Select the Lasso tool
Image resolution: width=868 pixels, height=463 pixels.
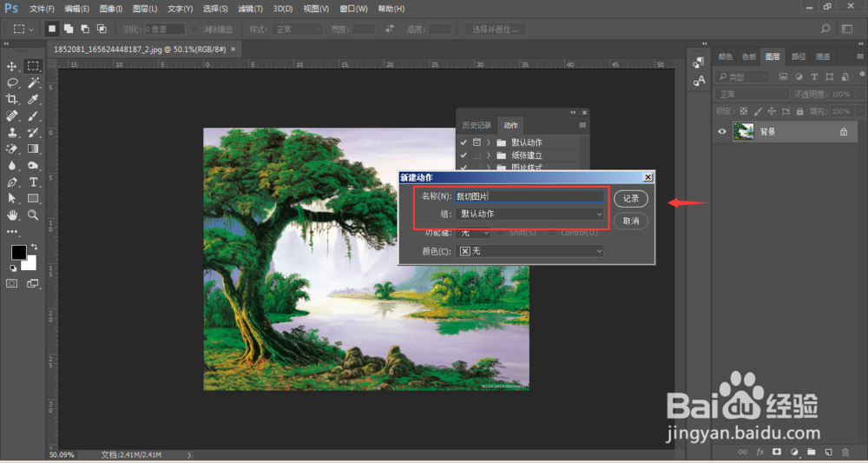coord(11,83)
